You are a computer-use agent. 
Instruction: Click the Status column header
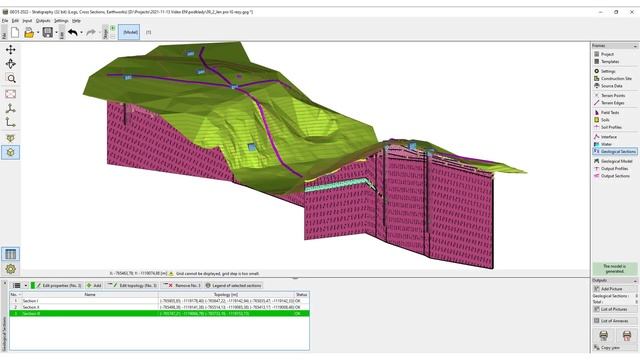tap(302, 294)
